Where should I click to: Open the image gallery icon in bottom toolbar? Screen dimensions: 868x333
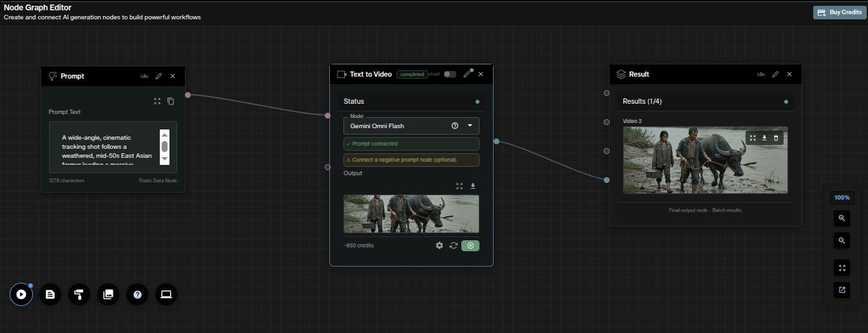(x=108, y=294)
